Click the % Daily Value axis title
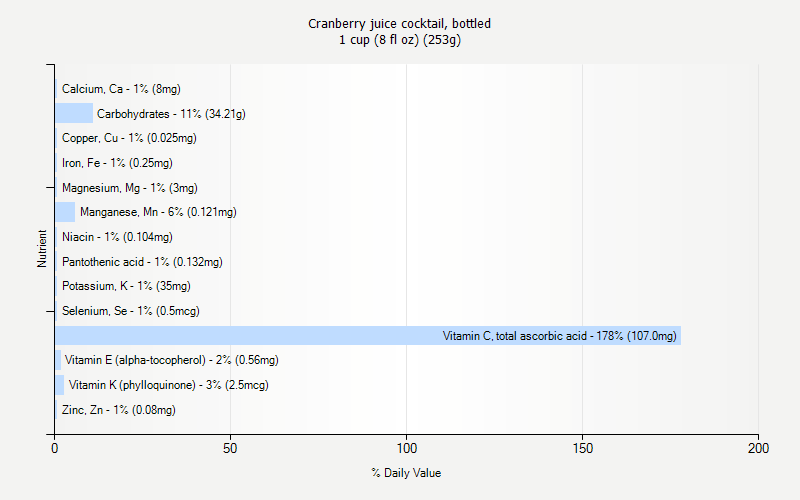This screenshot has width=800, height=500. pos(406,473)
